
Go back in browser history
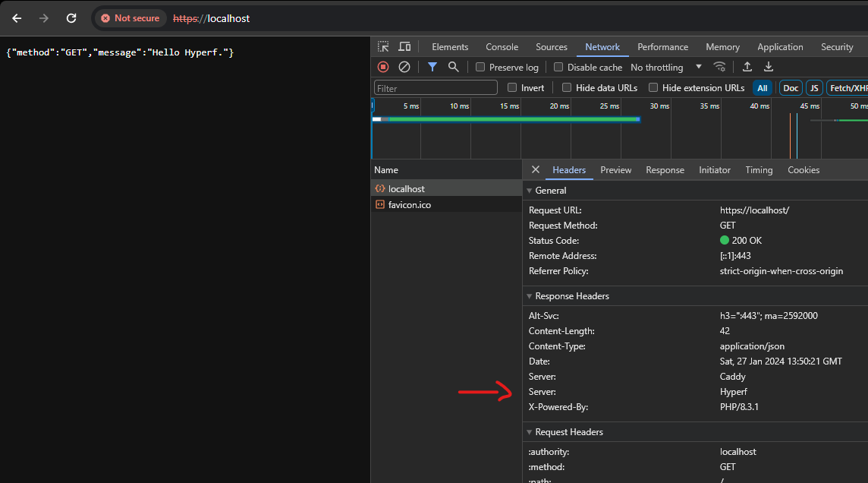pyautogui.click(x=17, y=18)
